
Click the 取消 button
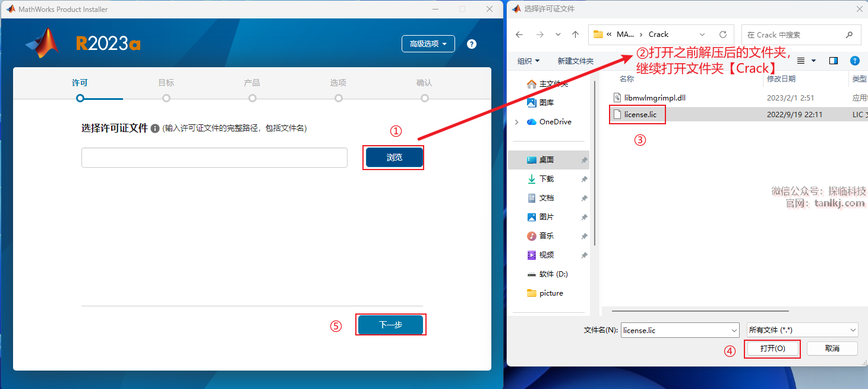click(832, 349)
